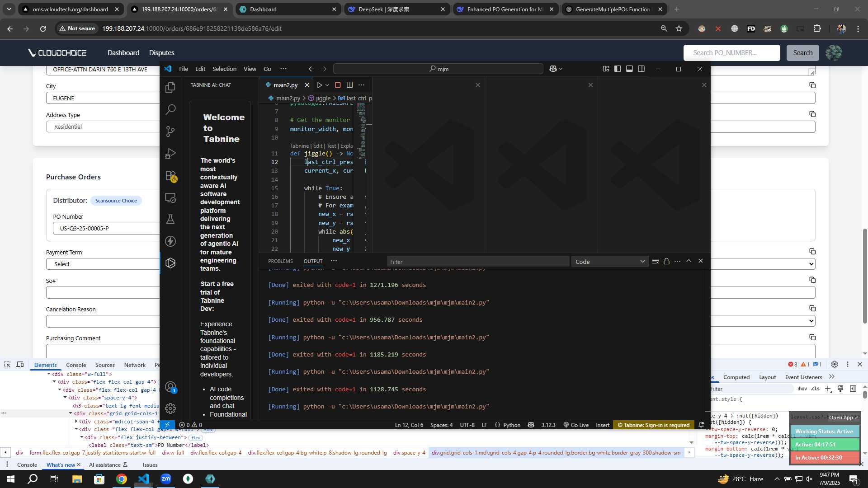Open the Chrome tab search dropdown

coord(9,9)
